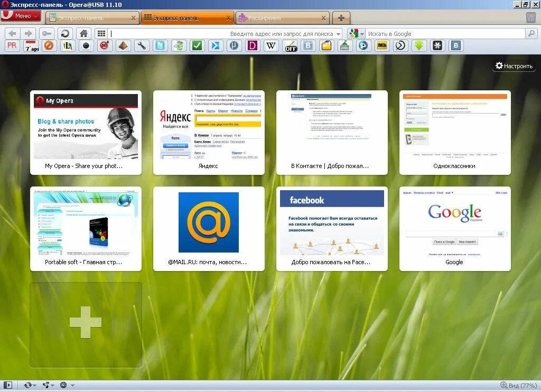Open the Google speed dial tile
This screenshot has height=392, width=541.
(455, 229)
